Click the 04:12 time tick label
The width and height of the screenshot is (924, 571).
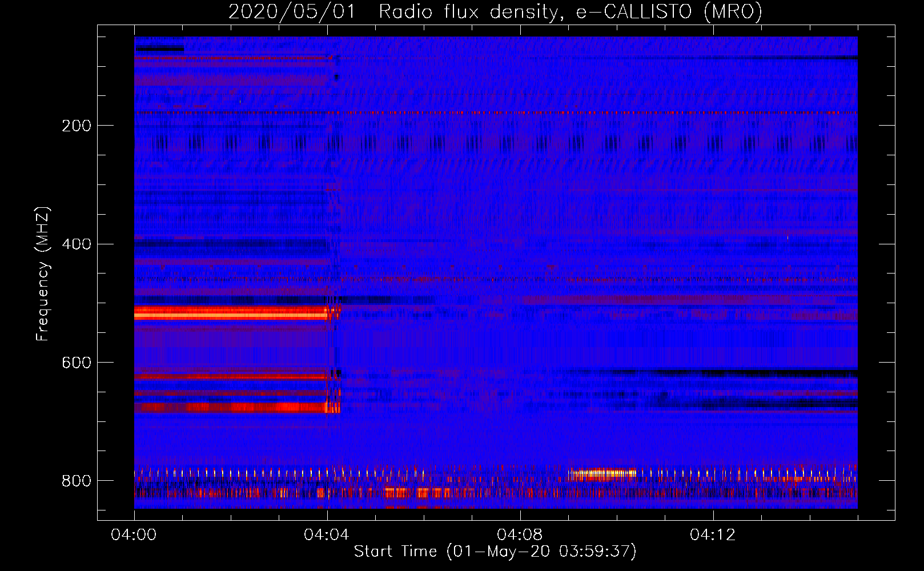point(713,535)
